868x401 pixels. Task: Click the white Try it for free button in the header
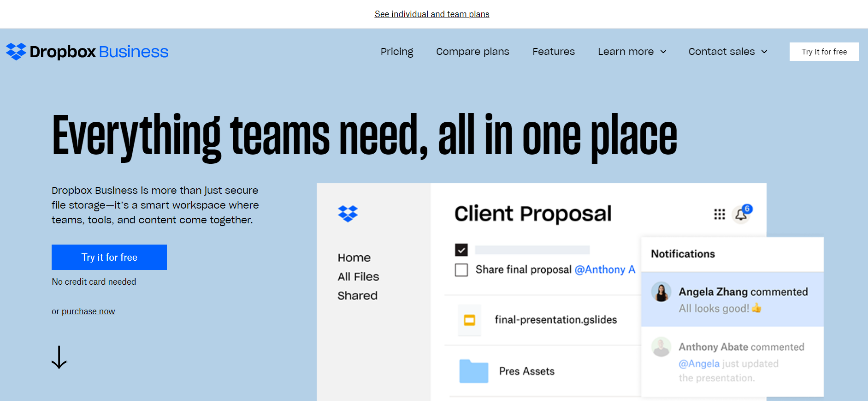pyautogui.click(x=824, y=52)
